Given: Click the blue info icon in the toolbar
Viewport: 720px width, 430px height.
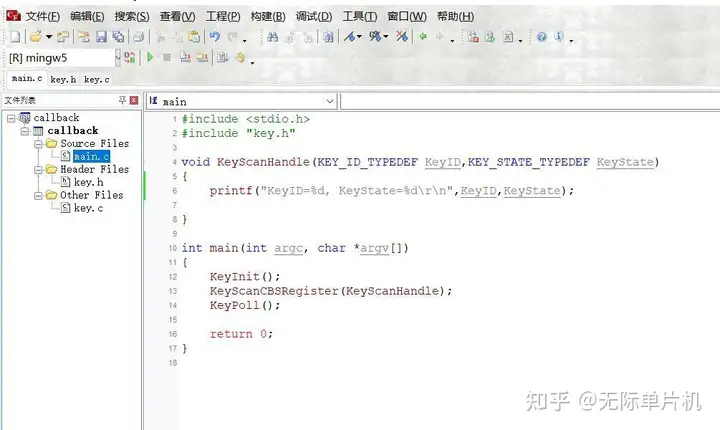Looking at the screenshot, I should pyautogui.click(x=558, y=36).
